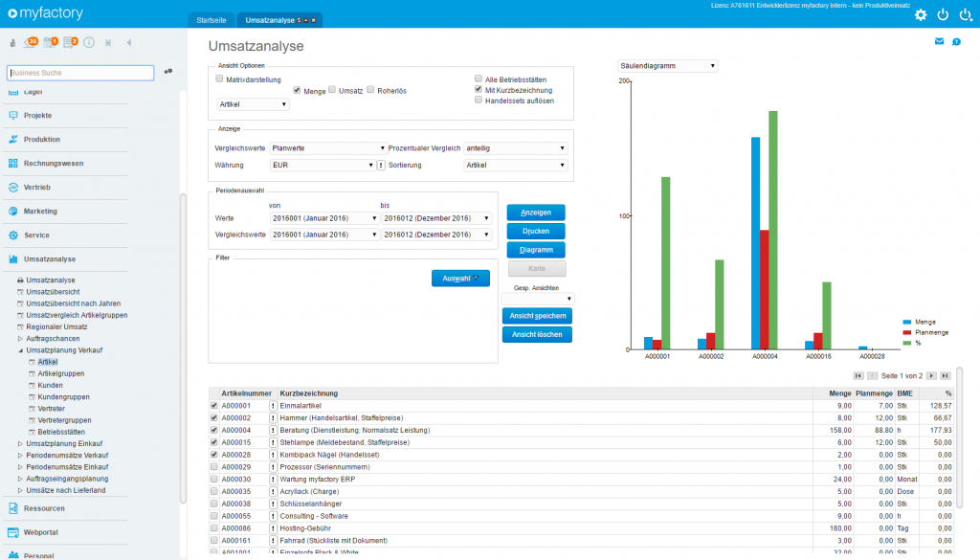Uncheck Mit Kurzbezeichnung
Image resolution: width=980 pixels, height=560 pixels.
478,88
